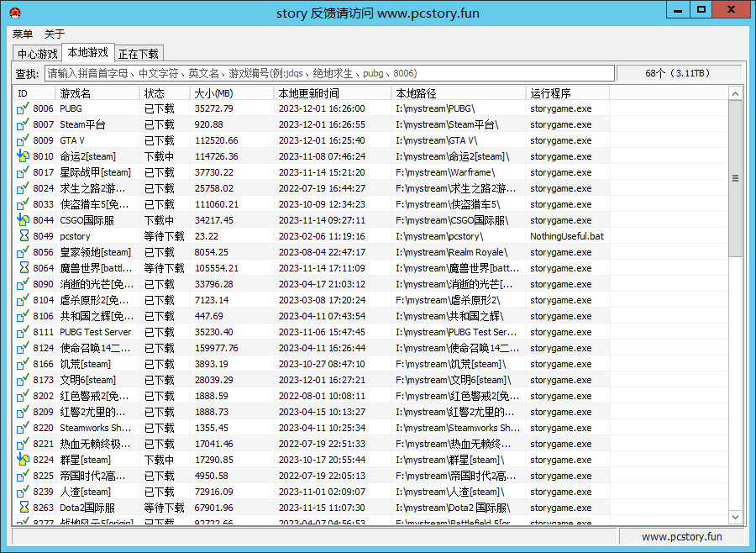Viewport: 756px width, 553px height.
Task: Click the status icon for PUBG Test Server
Action: coord(23,332)
